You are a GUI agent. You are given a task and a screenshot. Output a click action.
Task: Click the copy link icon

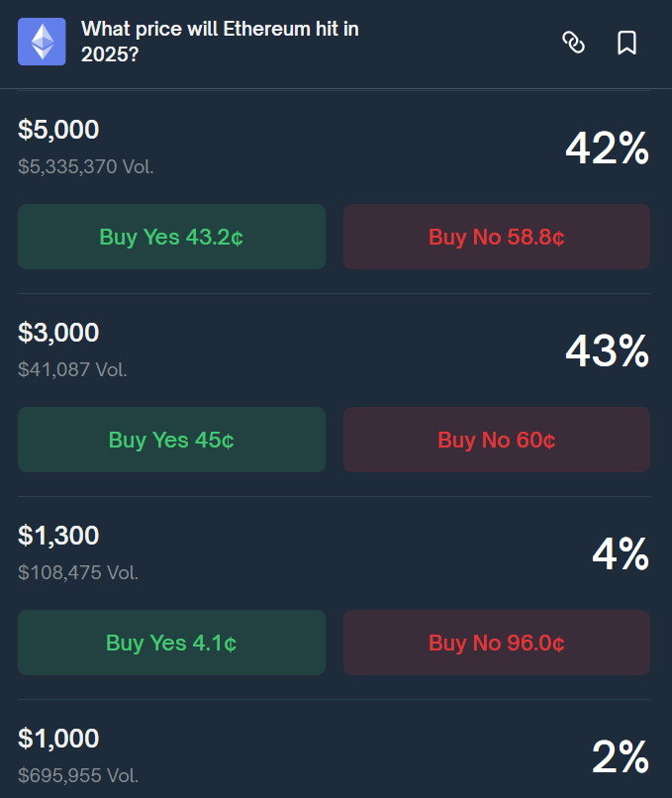click(574, 44)
